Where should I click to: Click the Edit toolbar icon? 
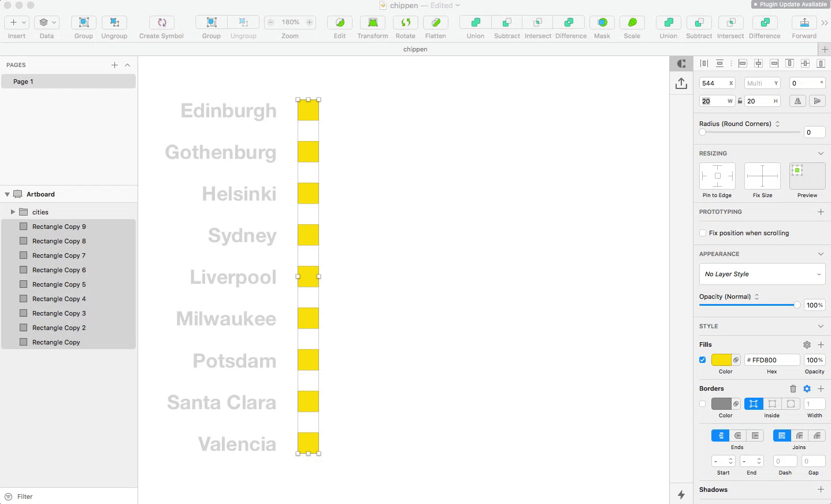click(340, 23)
